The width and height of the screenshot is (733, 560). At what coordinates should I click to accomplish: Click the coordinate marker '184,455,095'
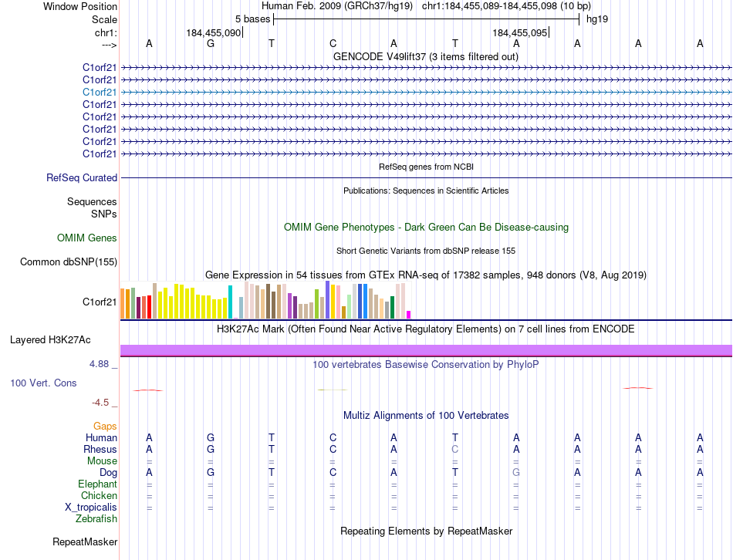(519, 32)
